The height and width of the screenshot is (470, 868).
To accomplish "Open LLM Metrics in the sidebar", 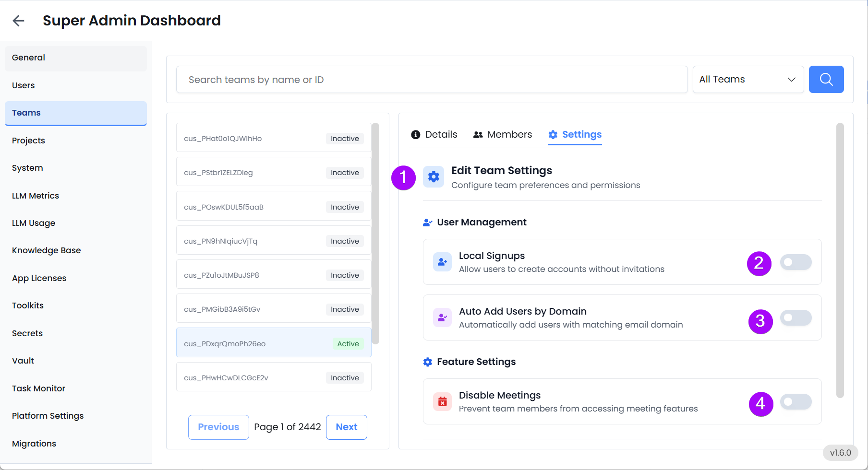I will pos(76,196).
